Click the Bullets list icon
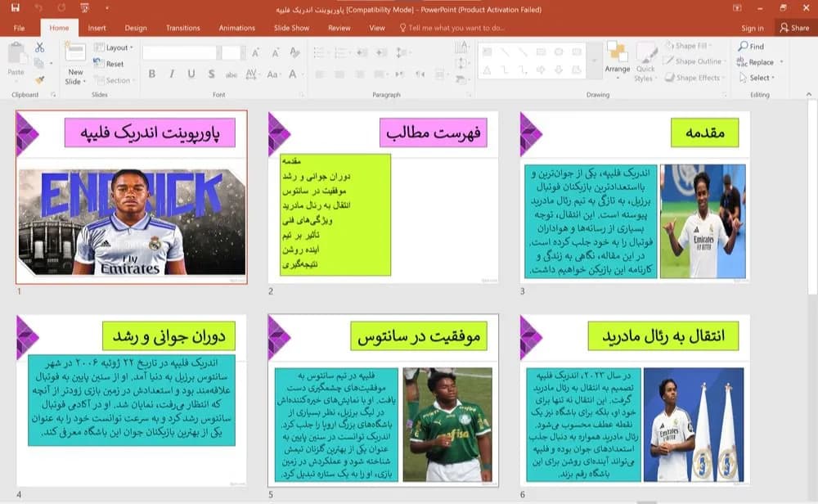 point(321,52)
